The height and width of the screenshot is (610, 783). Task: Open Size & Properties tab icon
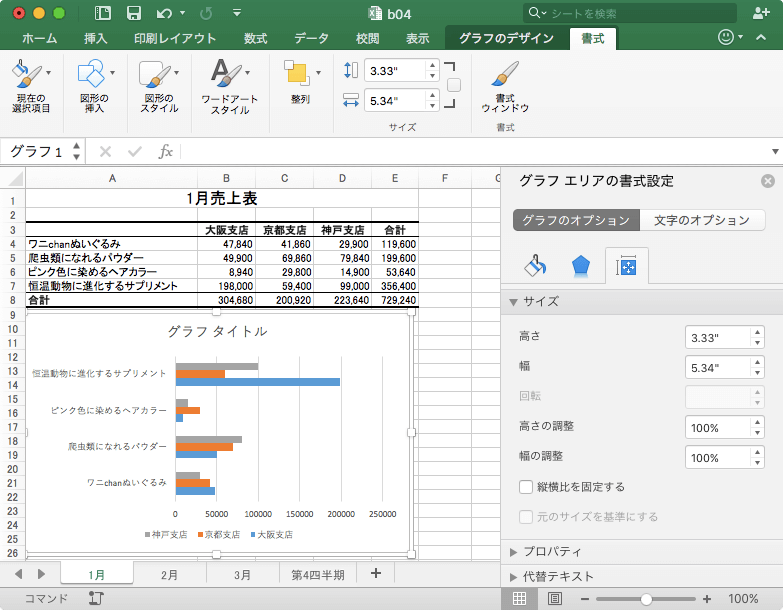tap(626, 267)
